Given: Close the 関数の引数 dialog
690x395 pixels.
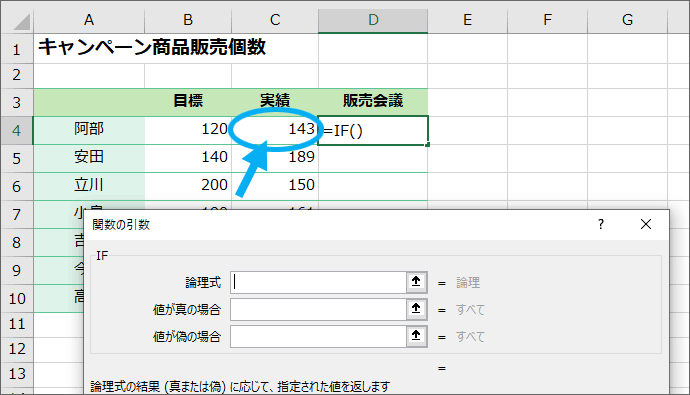Looking at the screenshot, I should (x=646, y=224).
